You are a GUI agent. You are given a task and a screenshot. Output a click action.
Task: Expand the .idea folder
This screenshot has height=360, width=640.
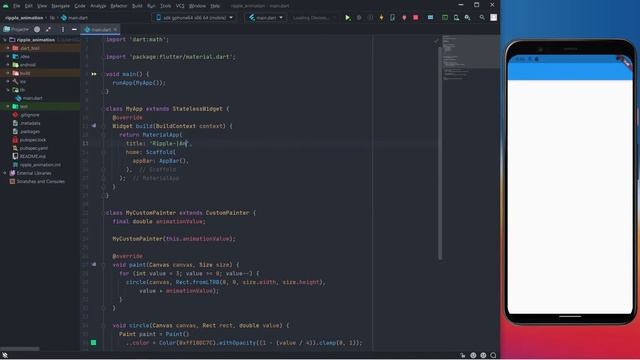coord(8,56)
